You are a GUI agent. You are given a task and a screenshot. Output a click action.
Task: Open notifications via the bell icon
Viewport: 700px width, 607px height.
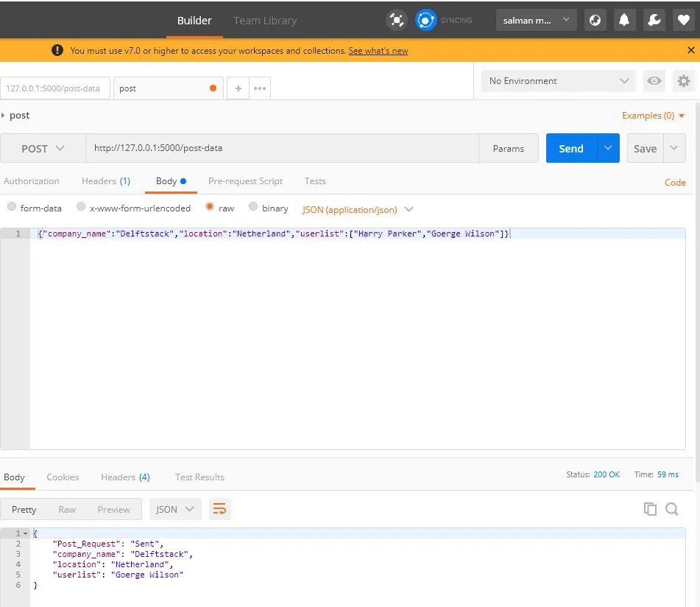click(x=624, y=20)
